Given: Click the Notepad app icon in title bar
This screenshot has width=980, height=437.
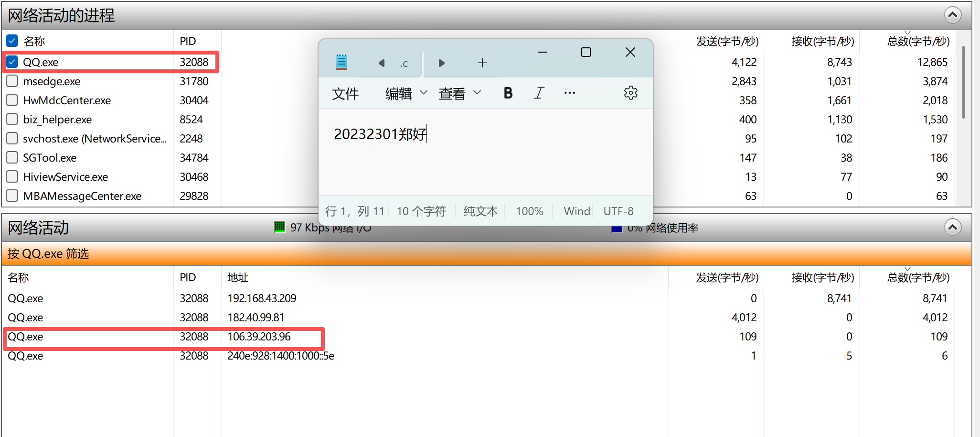Looking at the screenshot, I should pyautogui.click(x=341, y=62).
